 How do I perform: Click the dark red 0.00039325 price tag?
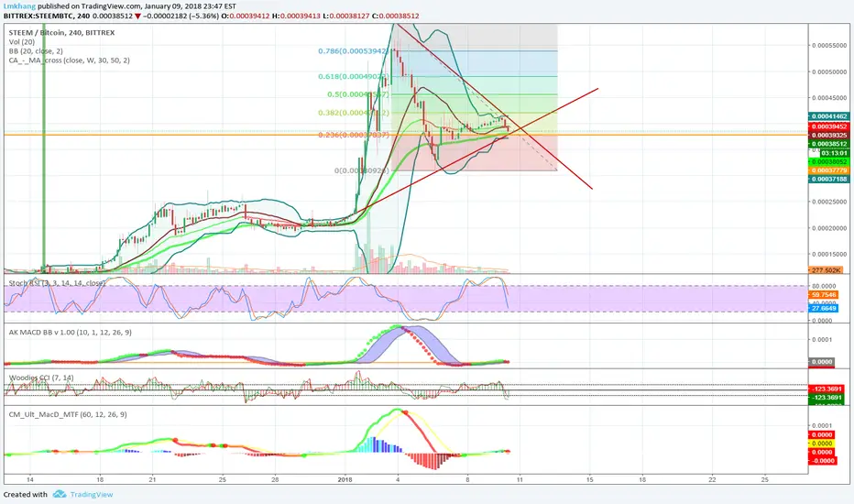point(829,135)
